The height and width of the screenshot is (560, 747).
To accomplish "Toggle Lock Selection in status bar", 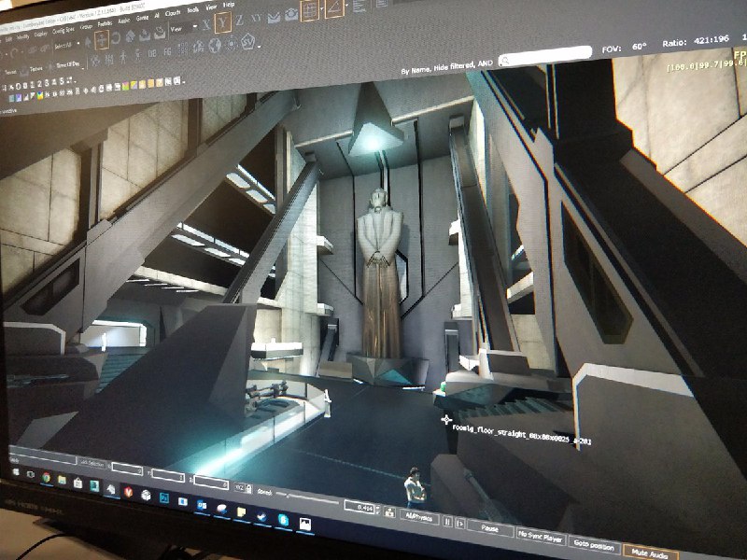I will click(x=92, y=463).
